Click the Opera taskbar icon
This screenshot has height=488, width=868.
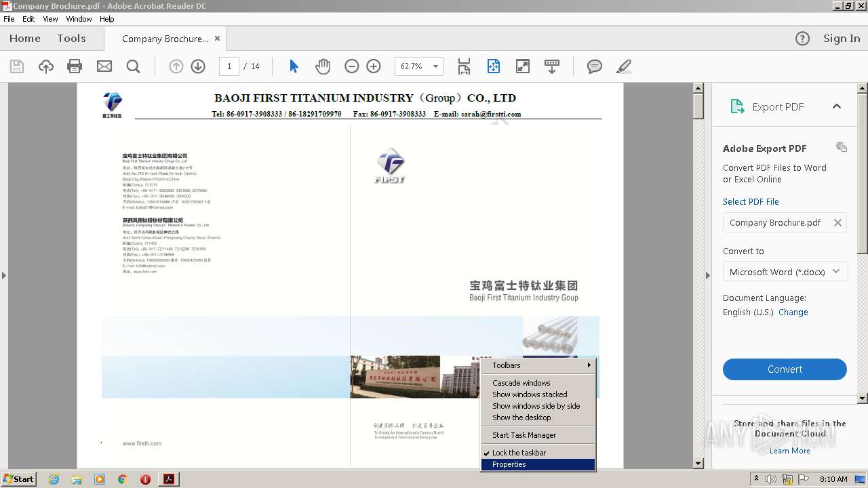(x=145, y=479)
